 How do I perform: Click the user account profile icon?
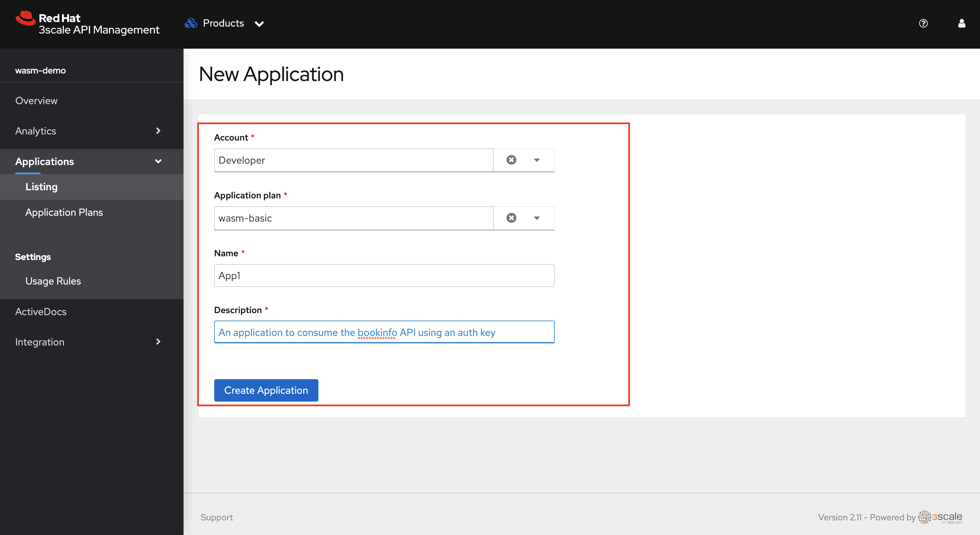[962, 23]
